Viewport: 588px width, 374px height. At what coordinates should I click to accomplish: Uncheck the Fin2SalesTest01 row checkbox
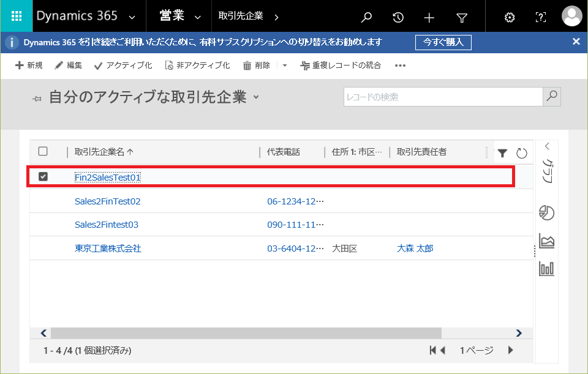pos(43,176)
